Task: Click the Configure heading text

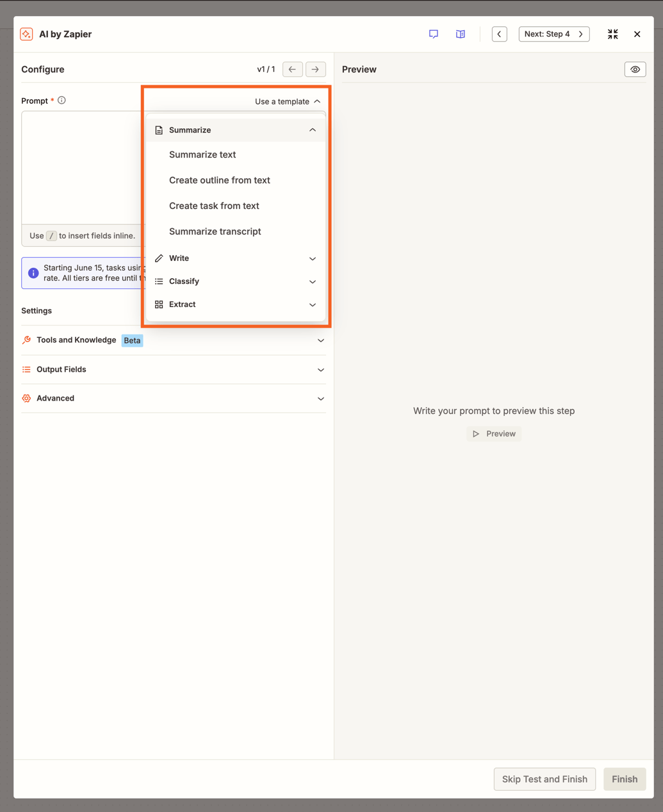Action: (x=43, y=69)
